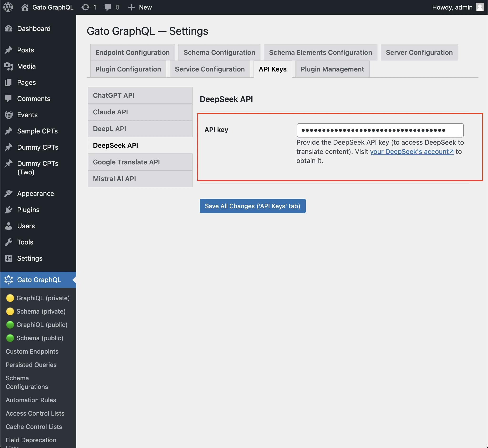Screen dimensions: 488x448
Task: Switch to the Plugin Management tab
Action: click(x=332, y=69)
